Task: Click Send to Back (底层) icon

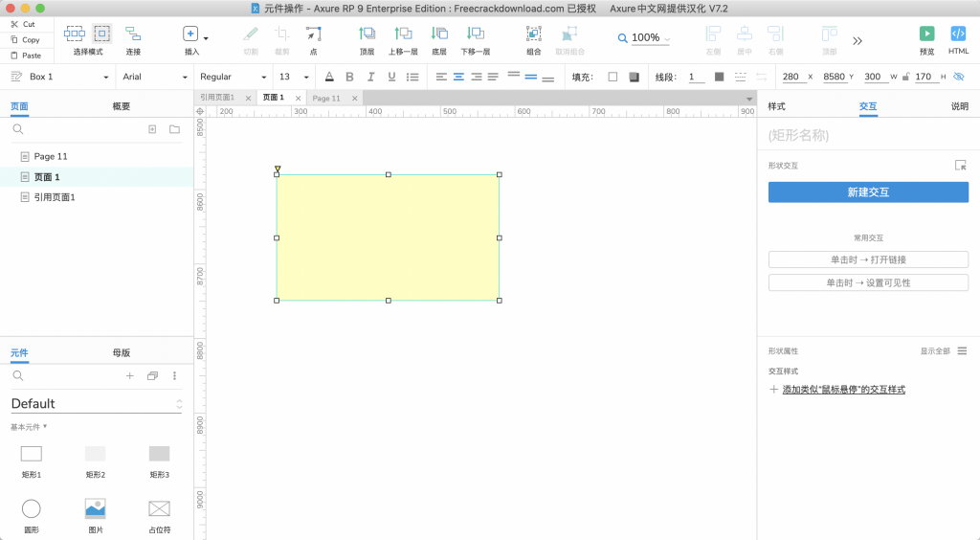Action: [439, 34]
